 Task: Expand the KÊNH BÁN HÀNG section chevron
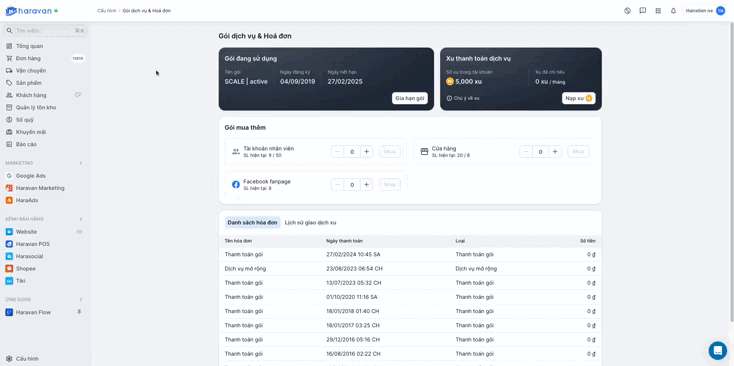(x=81, y=219)
